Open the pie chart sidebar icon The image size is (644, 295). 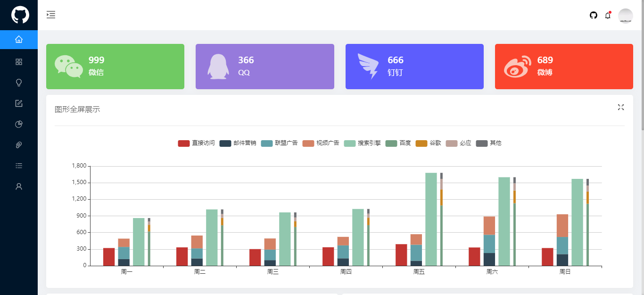pos(19,124)
